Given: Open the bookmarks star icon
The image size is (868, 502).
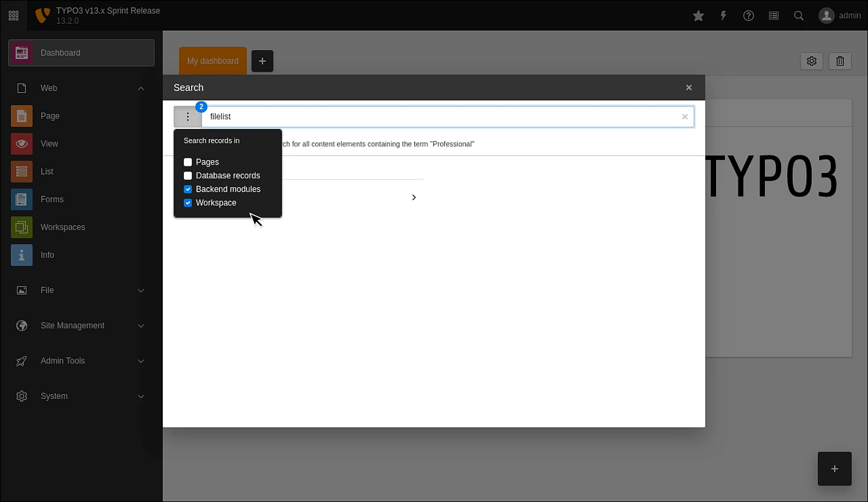Looking at the screenshot, I should pos(698,16).
